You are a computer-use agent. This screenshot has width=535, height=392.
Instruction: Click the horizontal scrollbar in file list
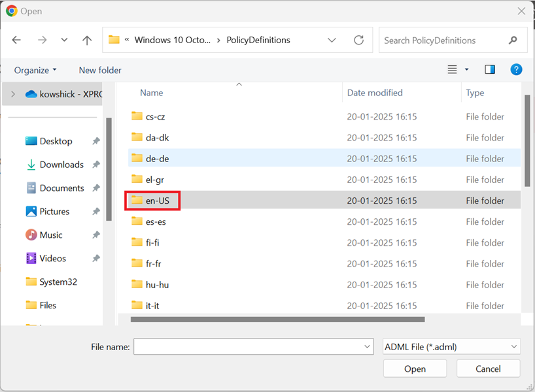point(278,319)
